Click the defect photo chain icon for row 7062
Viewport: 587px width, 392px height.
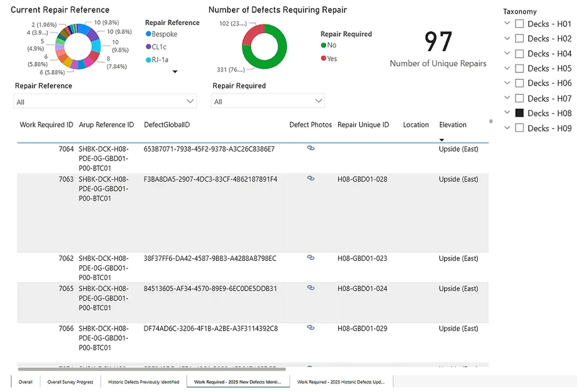[311, 257]
